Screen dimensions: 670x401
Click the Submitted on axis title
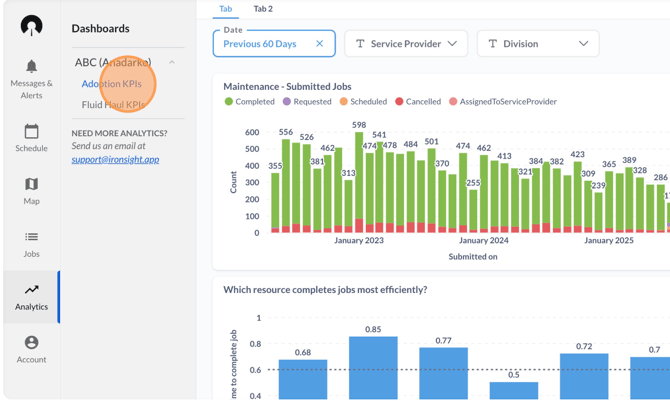[x=473, y=257]
